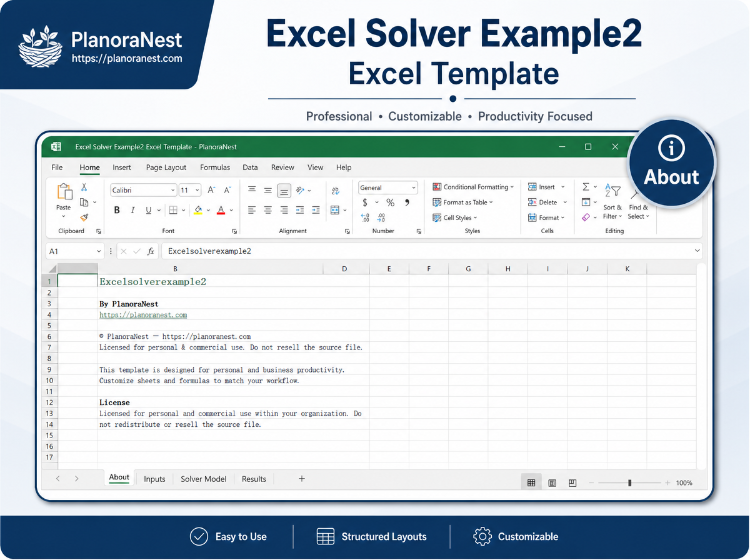Switch to the Review tab

282,167
